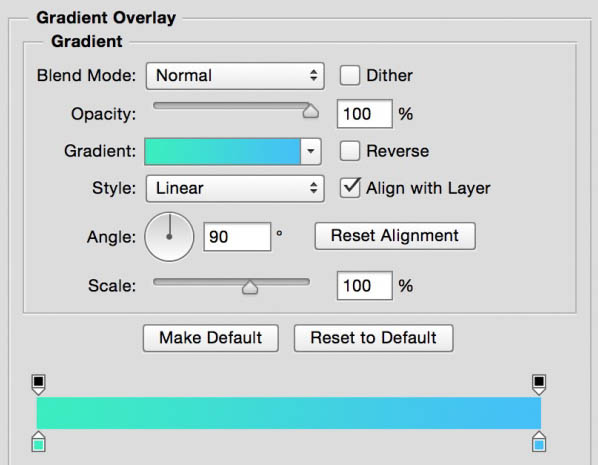Click the gradient preview swatch

pos(222,151)
